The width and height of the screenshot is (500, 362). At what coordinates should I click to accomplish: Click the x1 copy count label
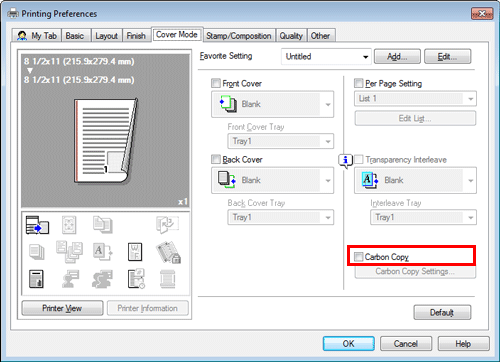click(x=183, y=201)
